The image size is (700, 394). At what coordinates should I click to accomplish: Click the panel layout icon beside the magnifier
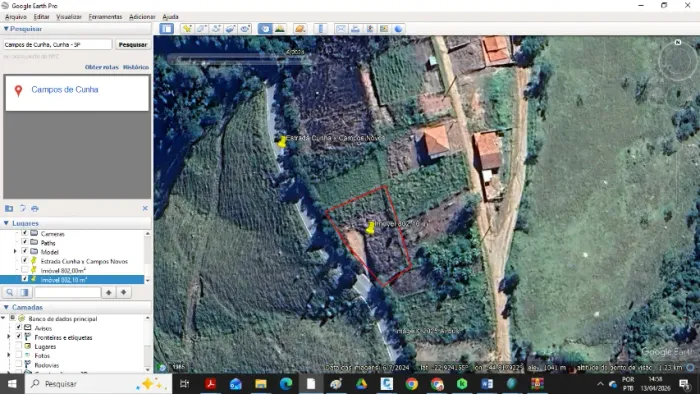coord(24,292)
